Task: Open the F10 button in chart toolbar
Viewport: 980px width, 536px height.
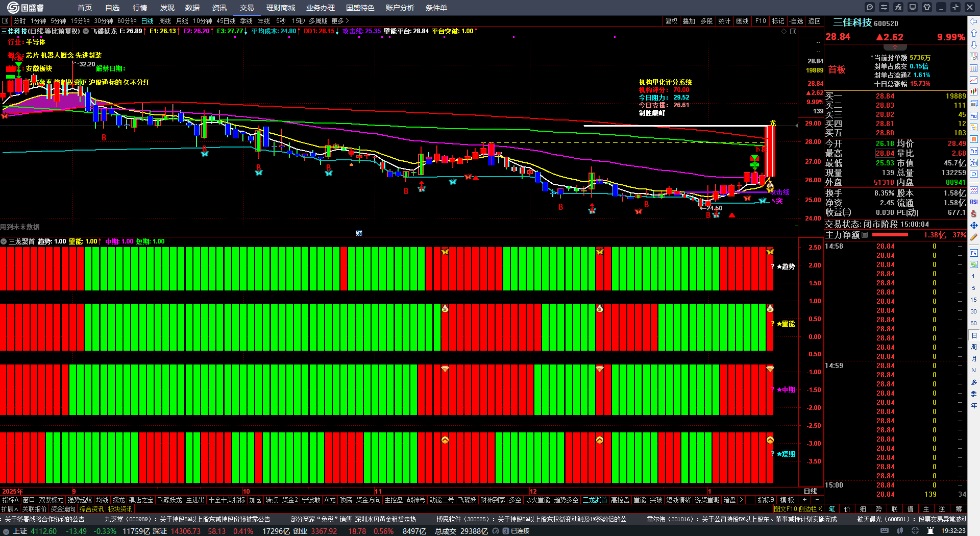Action: pyautogui.click(x=761, y=21)
